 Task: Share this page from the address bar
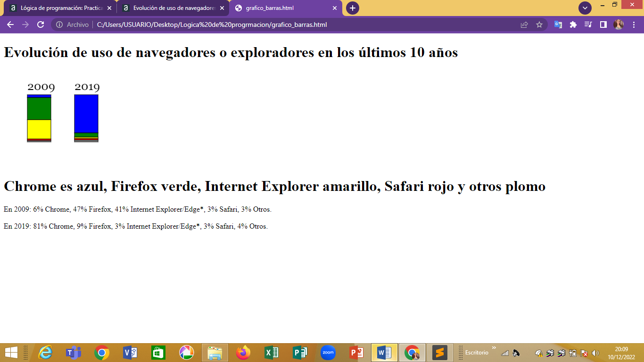point(524,25)
